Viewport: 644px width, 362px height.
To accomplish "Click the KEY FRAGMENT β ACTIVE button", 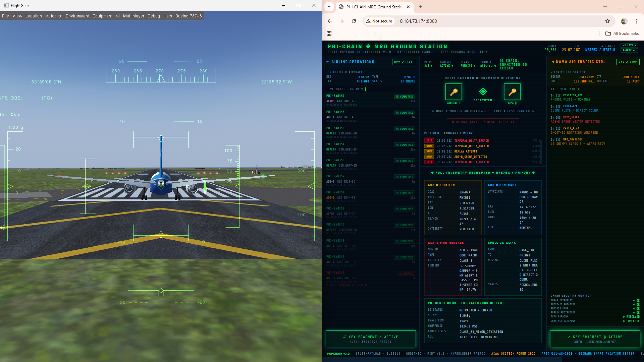I will [x=595, y=339].
